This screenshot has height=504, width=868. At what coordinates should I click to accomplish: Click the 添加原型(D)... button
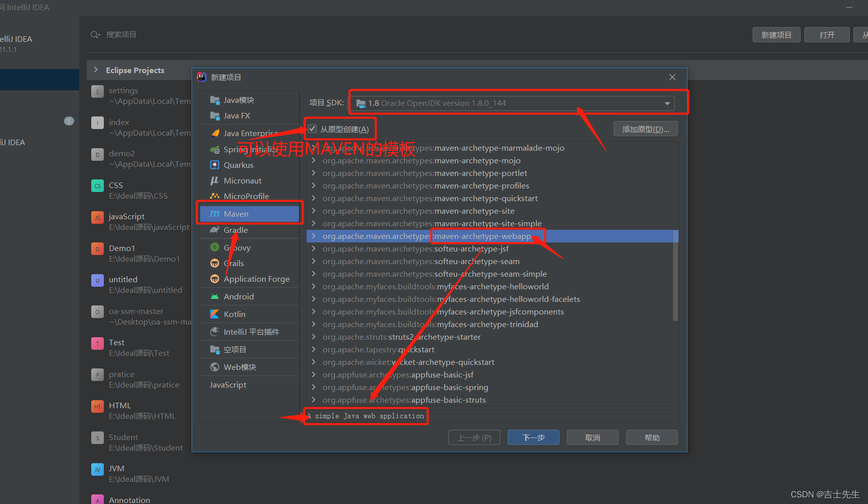click(646, 129)
